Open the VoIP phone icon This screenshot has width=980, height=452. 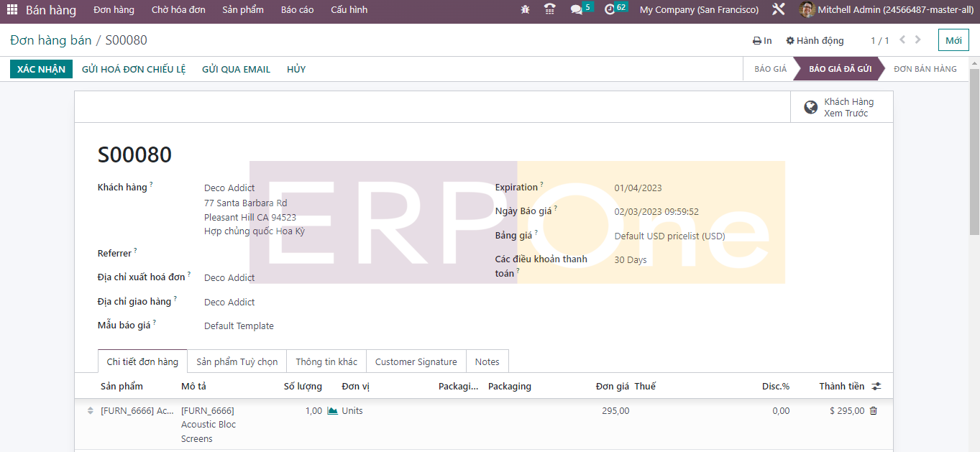[550, 10]
